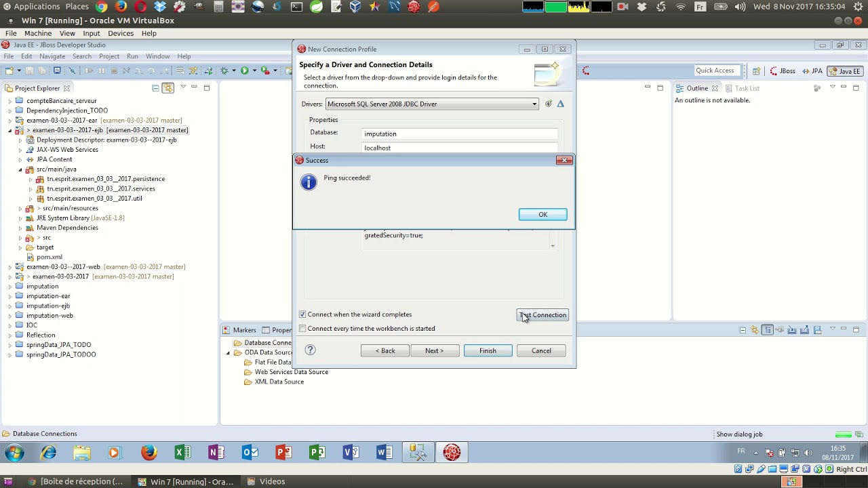Click the Next button in wizard

pos(434,350)
